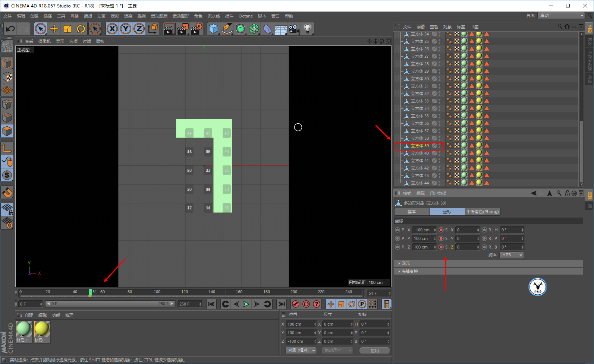
Task: Toggle Z axis lock
Action: pyautogui.click(x=139, y=29)
